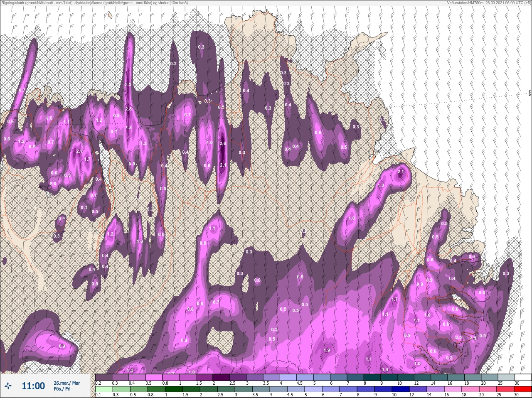Click the white 30 swatch ending snow legend
This screenshot has height=398, width=532.
pyautogui.click(x=522, y=377)
